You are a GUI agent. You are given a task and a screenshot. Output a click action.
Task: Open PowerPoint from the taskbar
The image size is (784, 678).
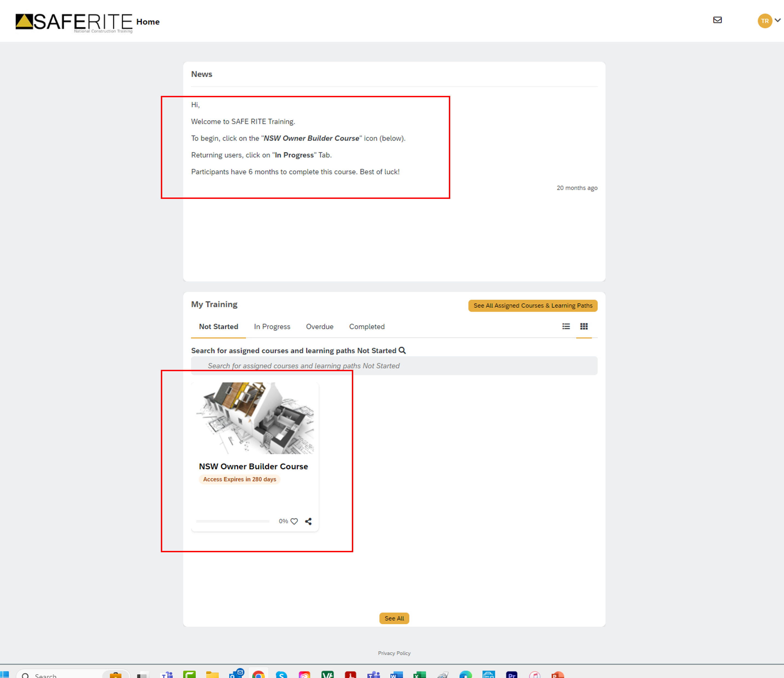pos(558,675)
